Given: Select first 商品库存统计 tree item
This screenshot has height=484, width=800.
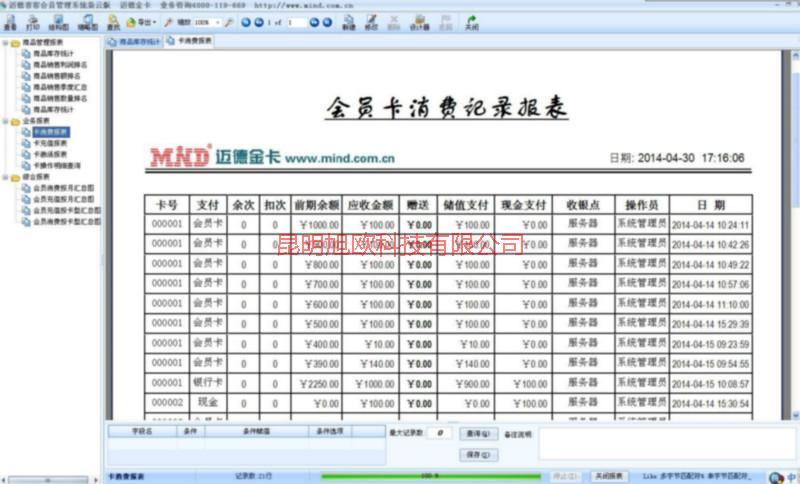Looking at the screenshot, I should (53, 54).
